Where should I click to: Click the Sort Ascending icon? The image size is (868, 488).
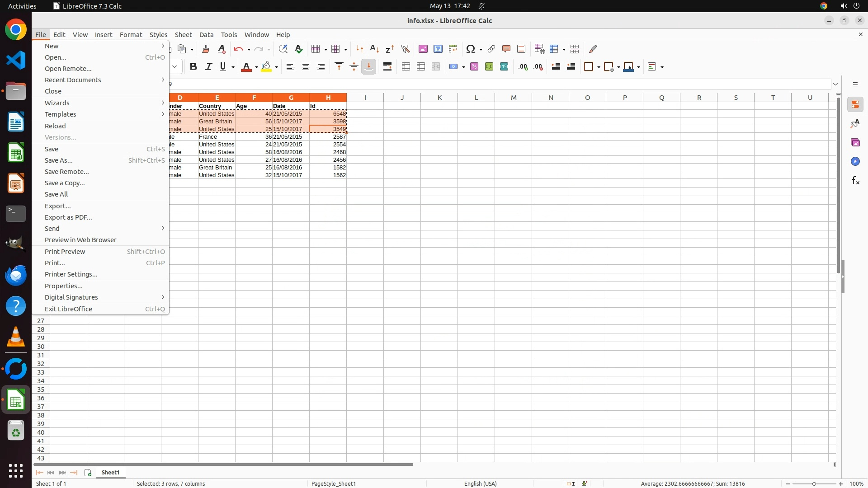click(x=374, y=49)
